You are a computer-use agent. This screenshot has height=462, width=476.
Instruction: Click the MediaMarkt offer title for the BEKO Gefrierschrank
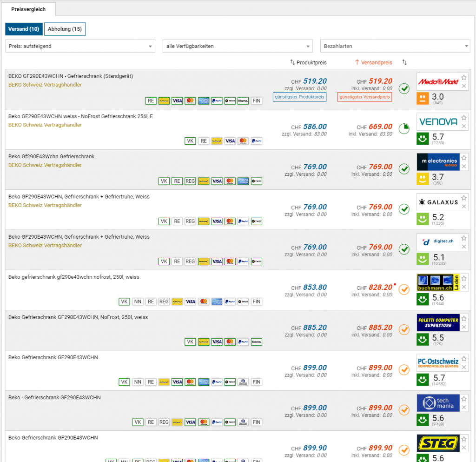pyautogui.click(x=71, y=76)
